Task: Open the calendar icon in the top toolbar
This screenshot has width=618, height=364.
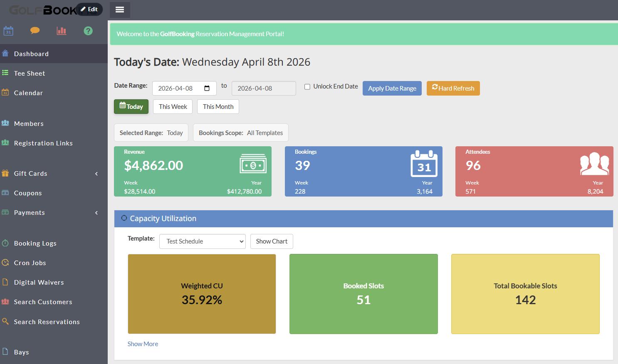Action: (8, 30)
